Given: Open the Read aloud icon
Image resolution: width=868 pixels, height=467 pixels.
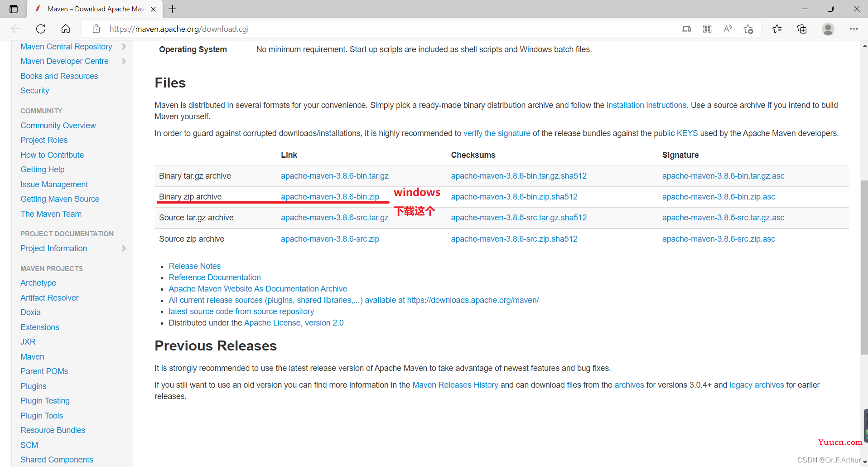Looking at the screenshot, I should click(x=728, y=29).
